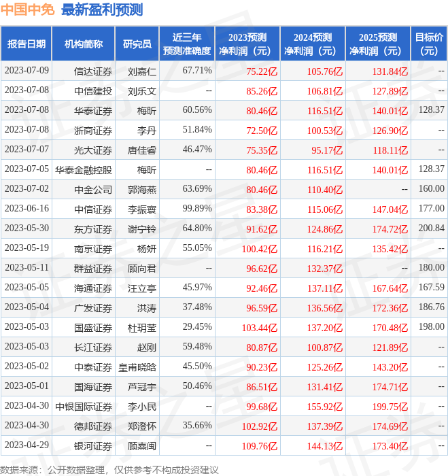Click target price 200.84

(431, 228)
